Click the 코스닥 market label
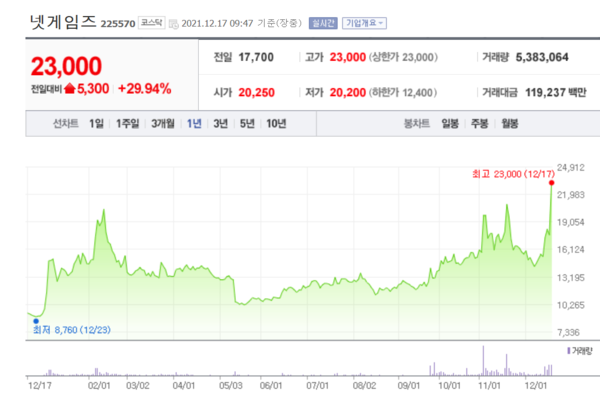 151,23
